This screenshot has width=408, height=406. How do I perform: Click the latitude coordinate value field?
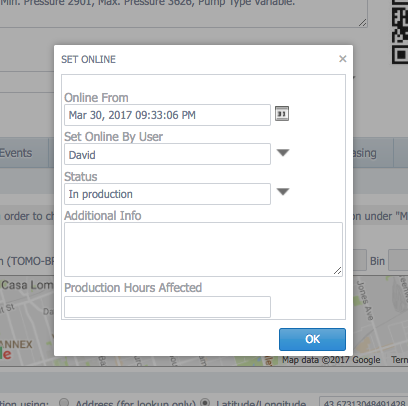pos(364,402)
